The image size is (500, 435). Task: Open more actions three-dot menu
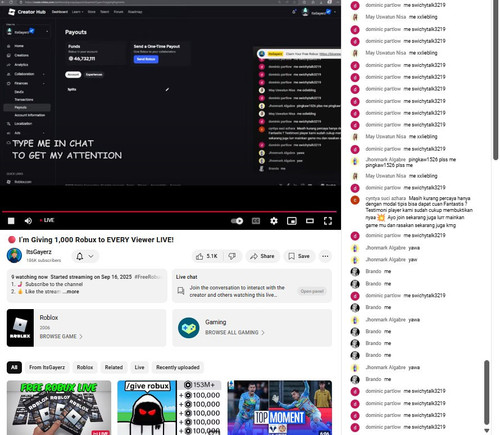pos(325,256)
